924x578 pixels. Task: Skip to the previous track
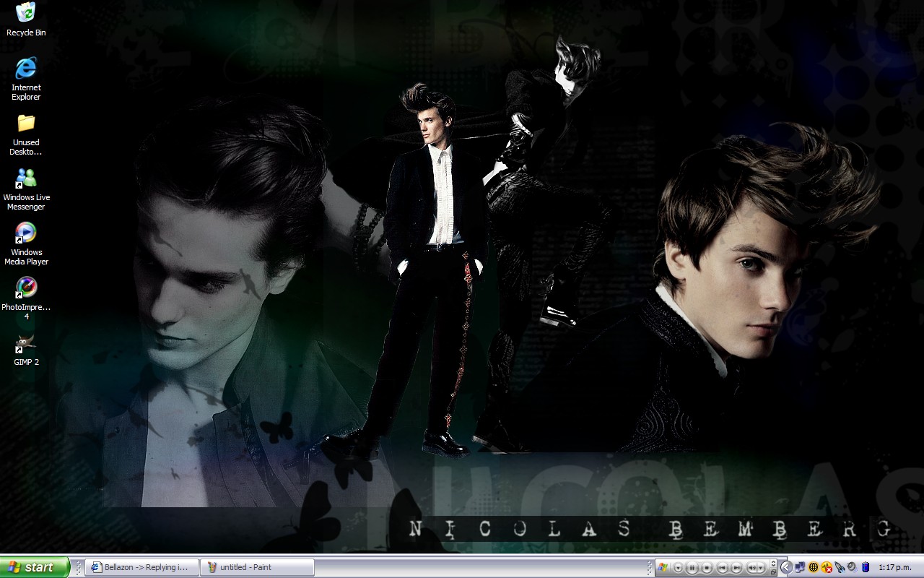click(723, 568)
